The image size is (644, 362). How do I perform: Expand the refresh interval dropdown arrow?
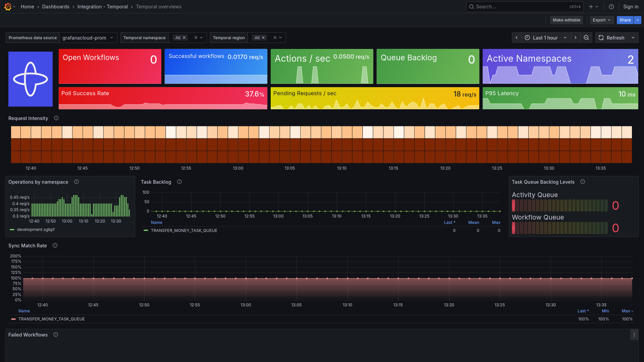point(633,38)
